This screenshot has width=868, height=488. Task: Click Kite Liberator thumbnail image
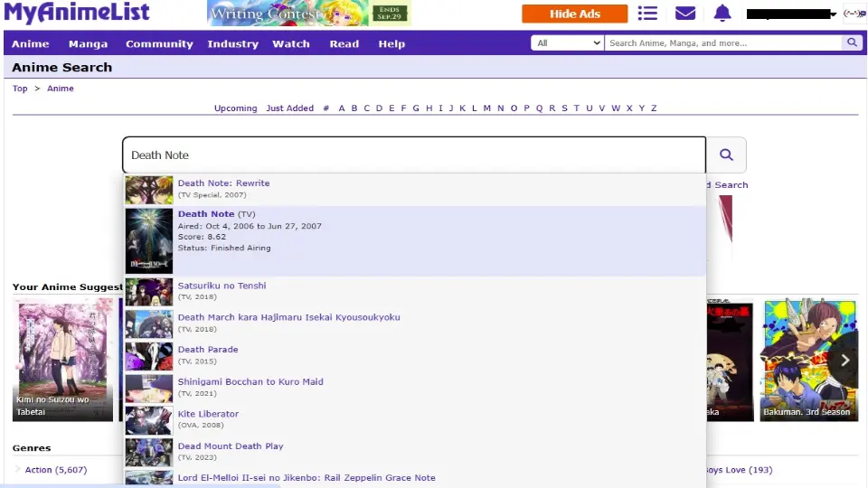click(149, 420)
